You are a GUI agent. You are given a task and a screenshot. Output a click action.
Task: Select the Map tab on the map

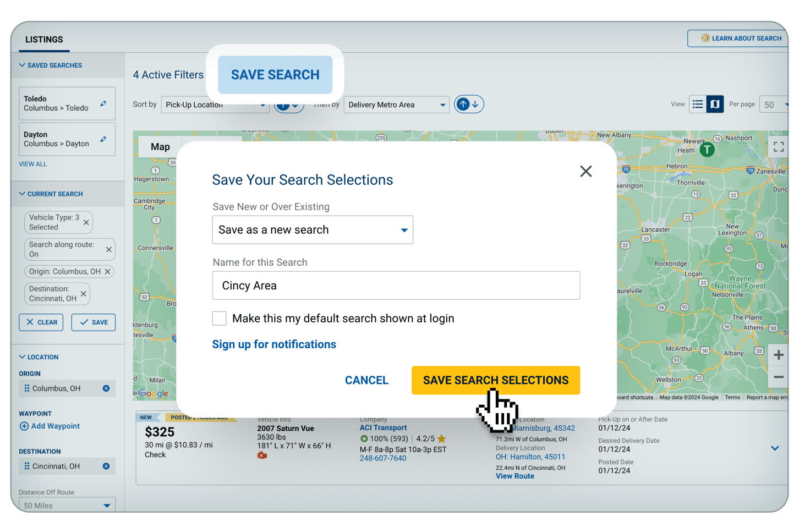click(160, 147)
